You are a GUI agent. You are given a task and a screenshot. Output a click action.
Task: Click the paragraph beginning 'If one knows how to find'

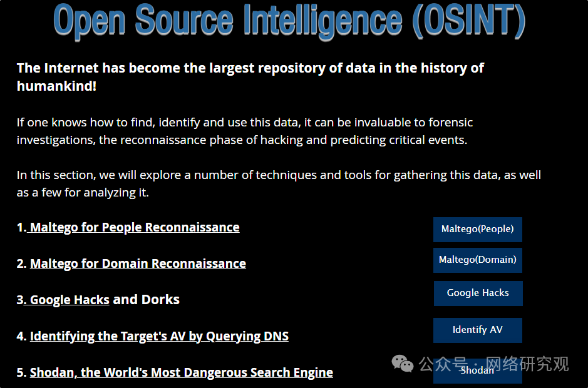coord(244,131)
